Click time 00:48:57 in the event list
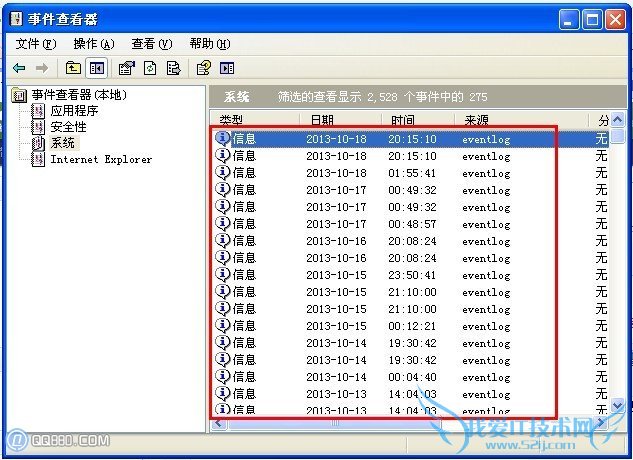This screenshot has height=460, width=633. pos(412,224)
